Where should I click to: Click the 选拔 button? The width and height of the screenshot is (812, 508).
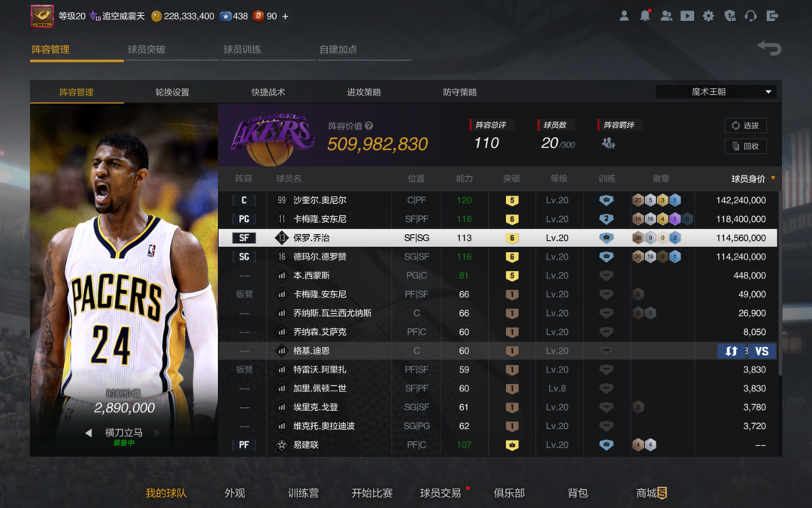745,126
